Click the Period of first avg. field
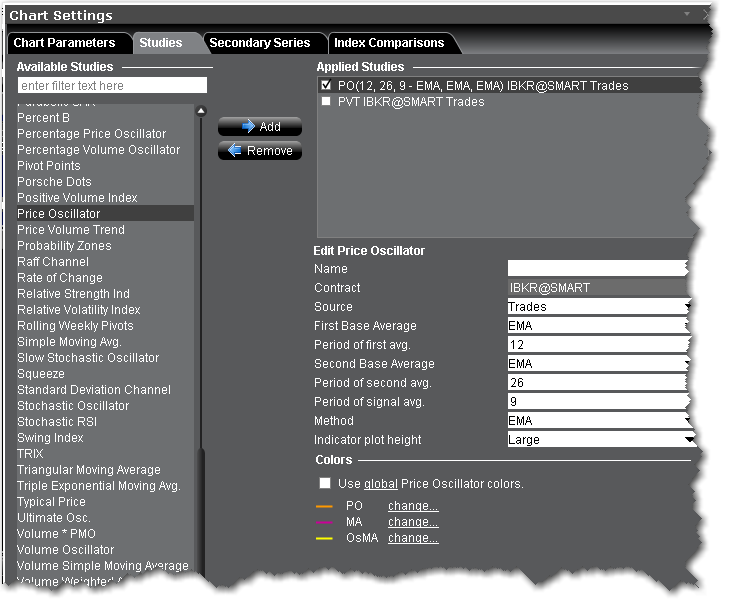This screenshot has height=605, width=729. 598,345
